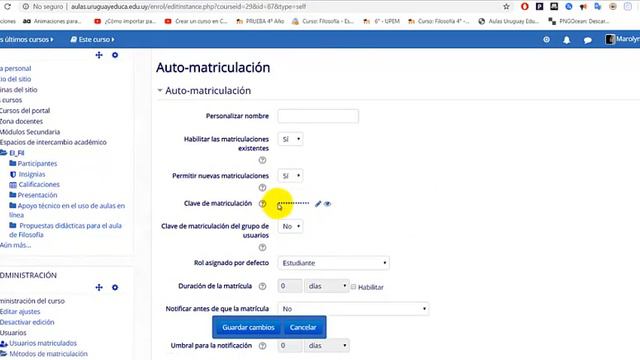Open help for Habilitar las matriculaciones existentes
The image size is (640, 360).
(262, 160)
